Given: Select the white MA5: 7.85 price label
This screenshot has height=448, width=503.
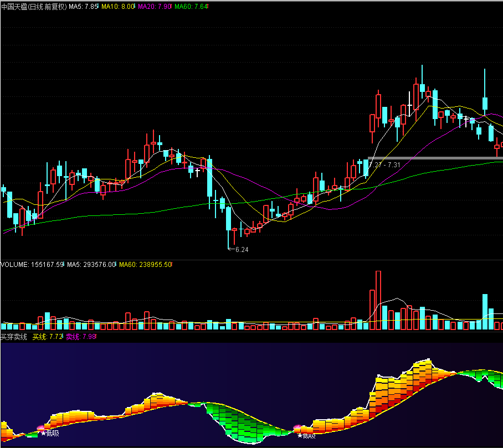Looking at the screenshot, I should tap(83, 7).
